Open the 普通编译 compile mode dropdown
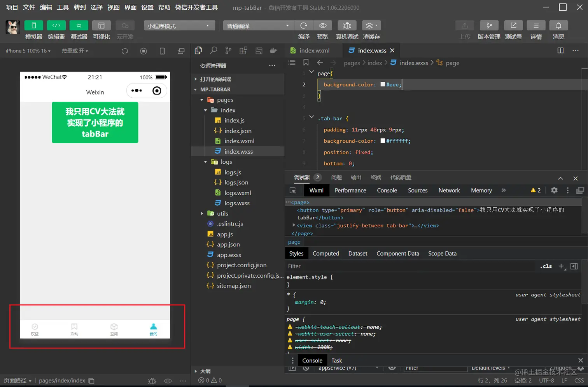The width and height of the screenshot is (588, 387). [258, 26]
